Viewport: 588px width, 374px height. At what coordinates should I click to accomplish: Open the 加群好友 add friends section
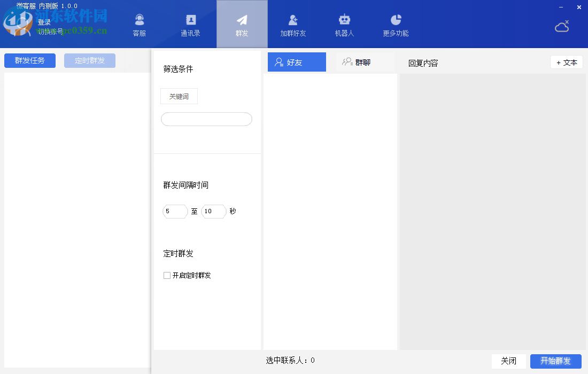point(293,25)
